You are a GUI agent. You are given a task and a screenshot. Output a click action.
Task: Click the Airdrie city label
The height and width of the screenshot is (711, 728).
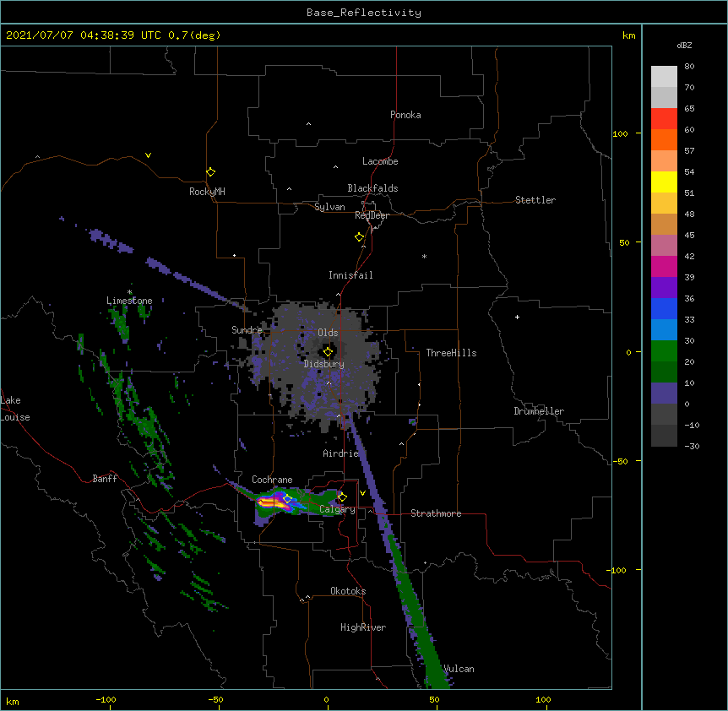click(x=341, y=453)
